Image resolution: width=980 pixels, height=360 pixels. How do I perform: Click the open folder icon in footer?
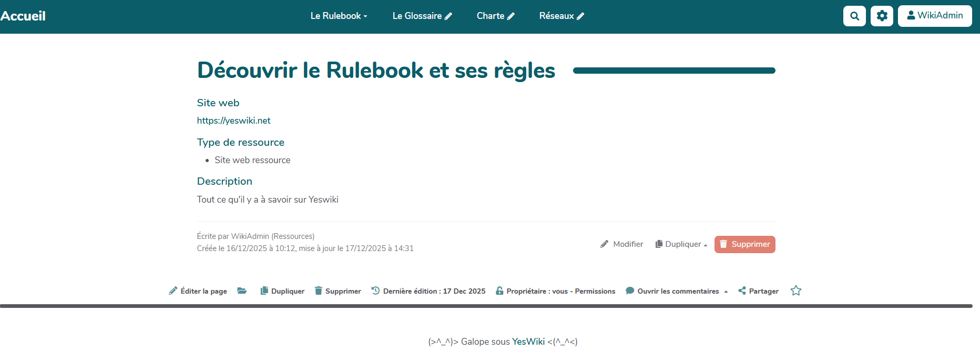(x=242, y=291)
